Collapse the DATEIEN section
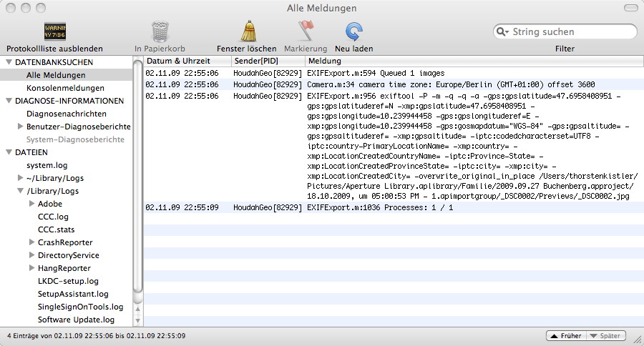644x346 pixels. tap(8, 152)
